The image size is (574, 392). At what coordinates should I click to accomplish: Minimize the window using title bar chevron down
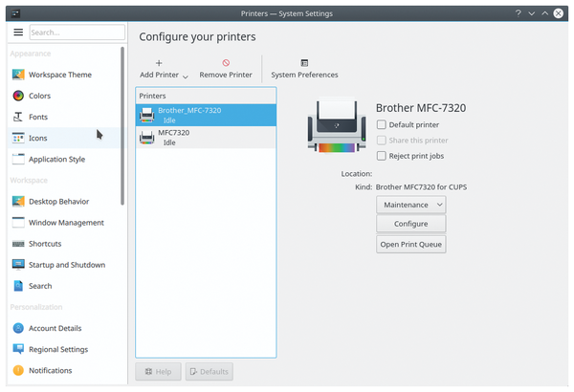(532, 13)
